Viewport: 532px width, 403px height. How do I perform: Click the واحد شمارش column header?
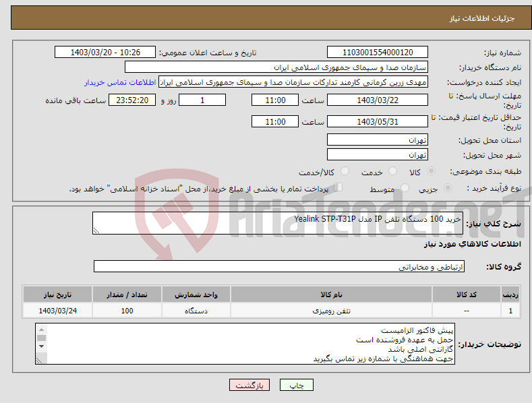point(196,294)
